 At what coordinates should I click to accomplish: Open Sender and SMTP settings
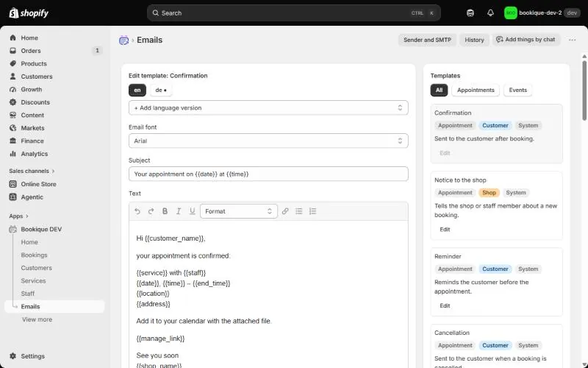click(x=427, y=40)
